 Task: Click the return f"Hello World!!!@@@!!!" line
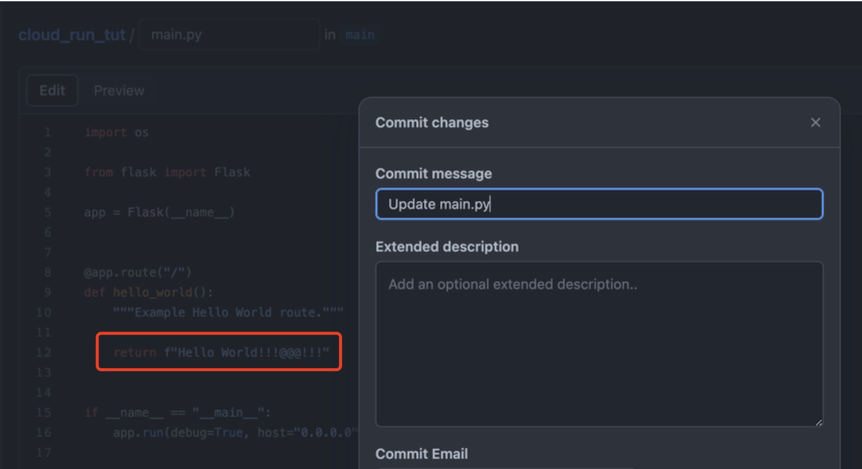[221, 352]
